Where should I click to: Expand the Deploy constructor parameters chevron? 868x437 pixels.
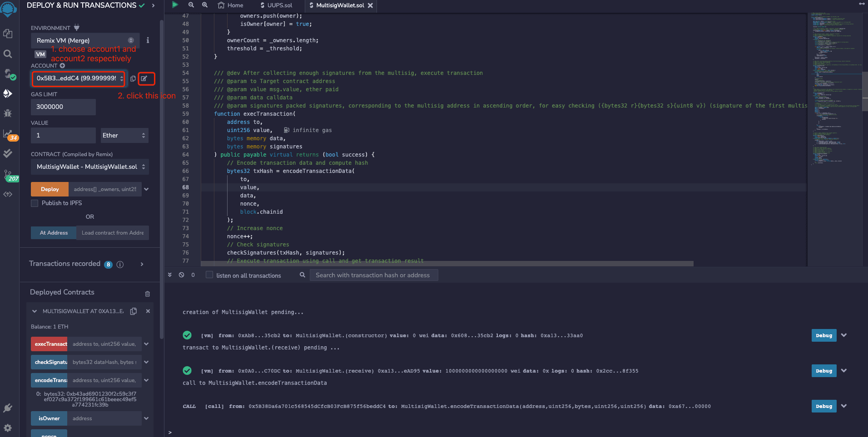[146, 189]
